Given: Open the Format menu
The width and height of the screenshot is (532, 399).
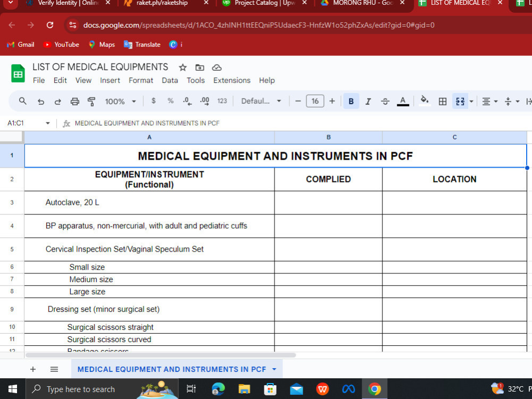Looking at the screenshot, I should 141,80.
